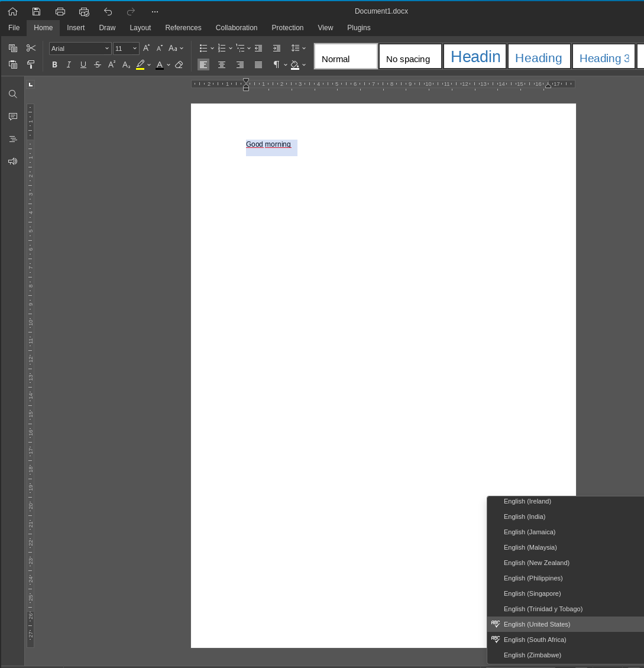644x668 pixels.
Task: Click the tab stop selector by ruler
Action: [31, 85]
